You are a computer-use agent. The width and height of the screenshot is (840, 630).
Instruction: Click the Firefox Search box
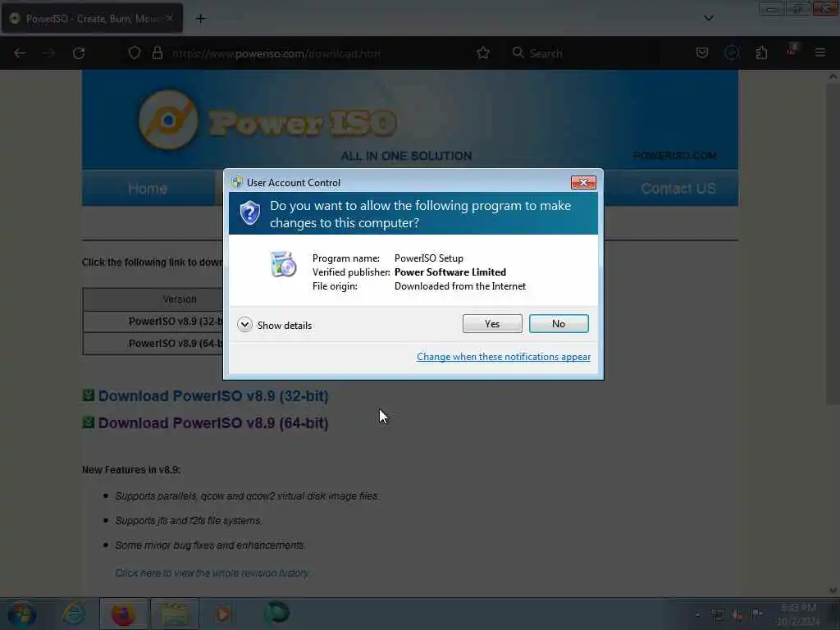pyautogui.click(x=584, y=53)
